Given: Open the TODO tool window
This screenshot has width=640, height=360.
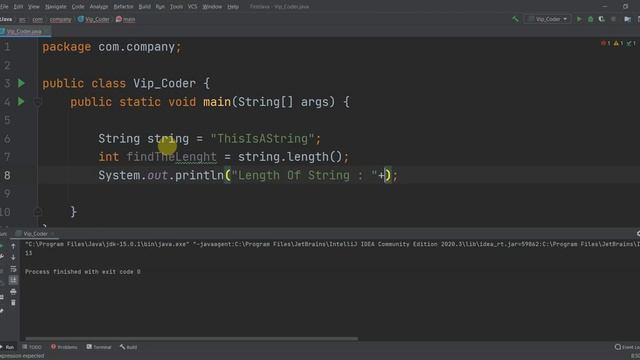Looking at the screenshot, I should pos(32,347).
